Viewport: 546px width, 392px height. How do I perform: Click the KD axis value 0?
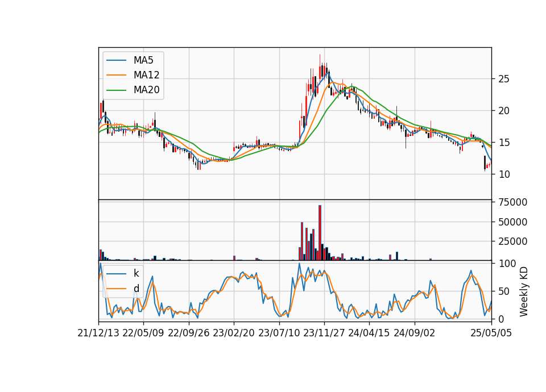[x=502, y=319]
